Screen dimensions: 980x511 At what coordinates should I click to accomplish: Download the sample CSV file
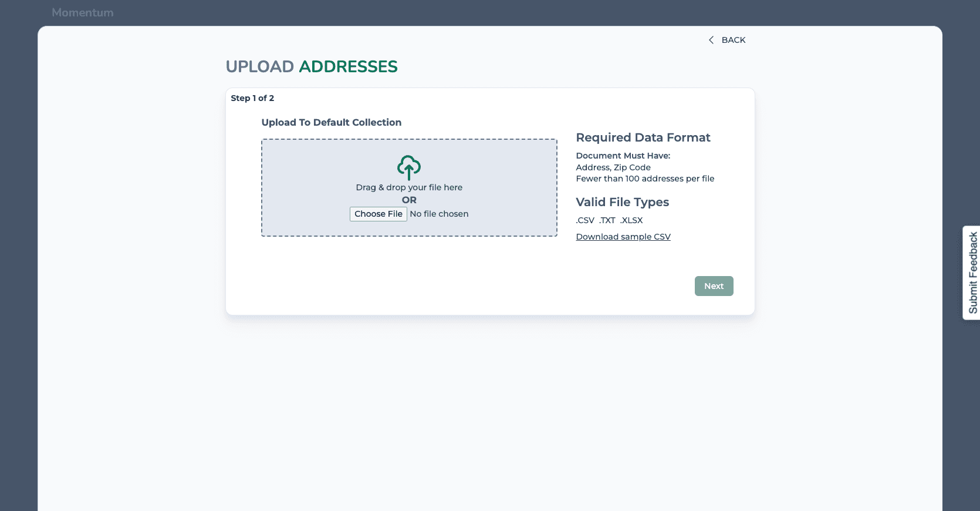pos(623,237)
